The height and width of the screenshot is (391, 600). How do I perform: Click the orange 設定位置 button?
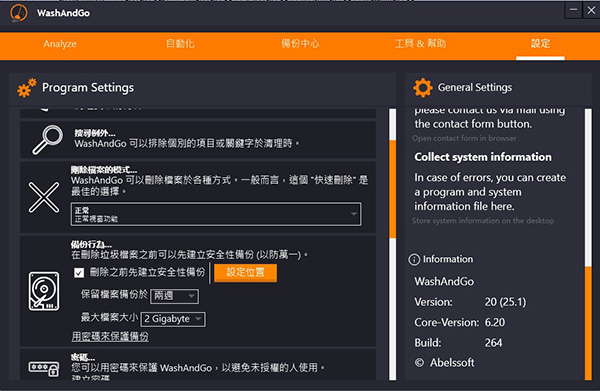pyautogui.click(x=245, y=273)
